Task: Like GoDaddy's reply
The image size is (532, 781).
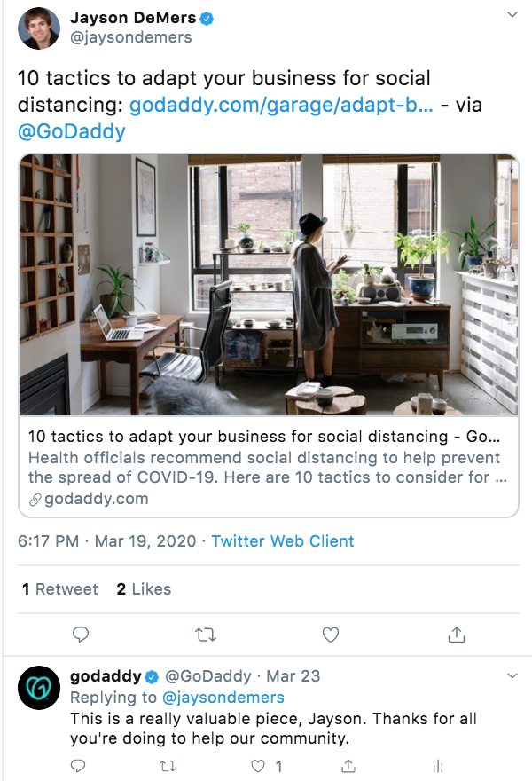Action: tap(258, 765)
